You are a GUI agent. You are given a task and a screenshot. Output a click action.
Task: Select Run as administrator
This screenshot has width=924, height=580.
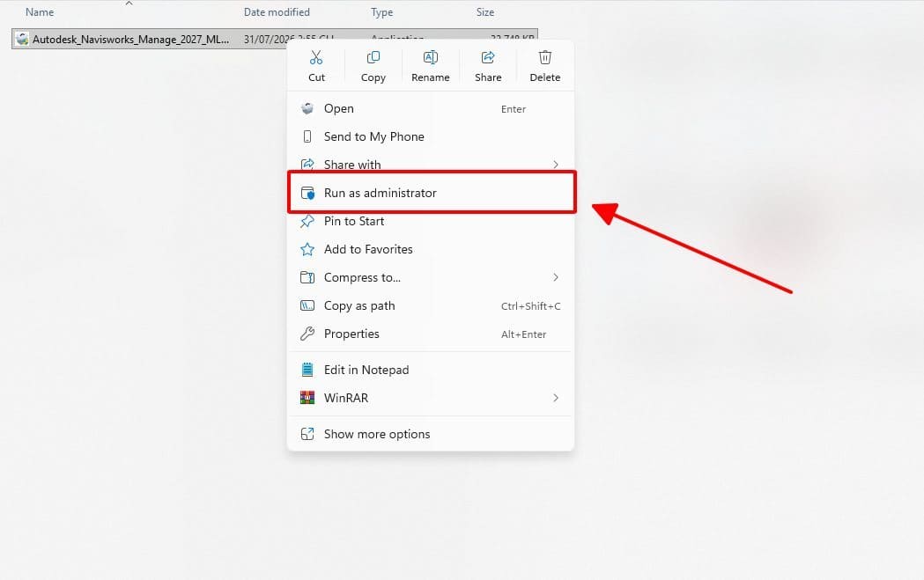tap(430, 193)
